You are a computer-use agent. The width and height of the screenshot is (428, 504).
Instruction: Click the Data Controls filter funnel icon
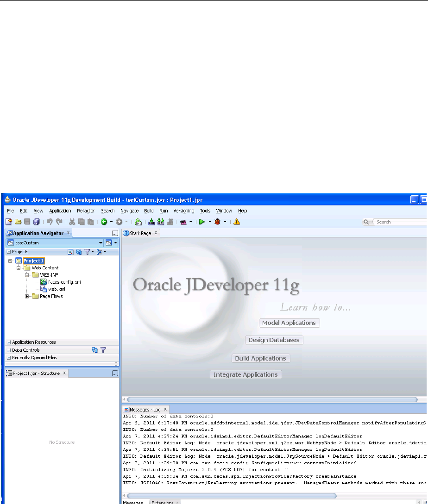point(103,350)
